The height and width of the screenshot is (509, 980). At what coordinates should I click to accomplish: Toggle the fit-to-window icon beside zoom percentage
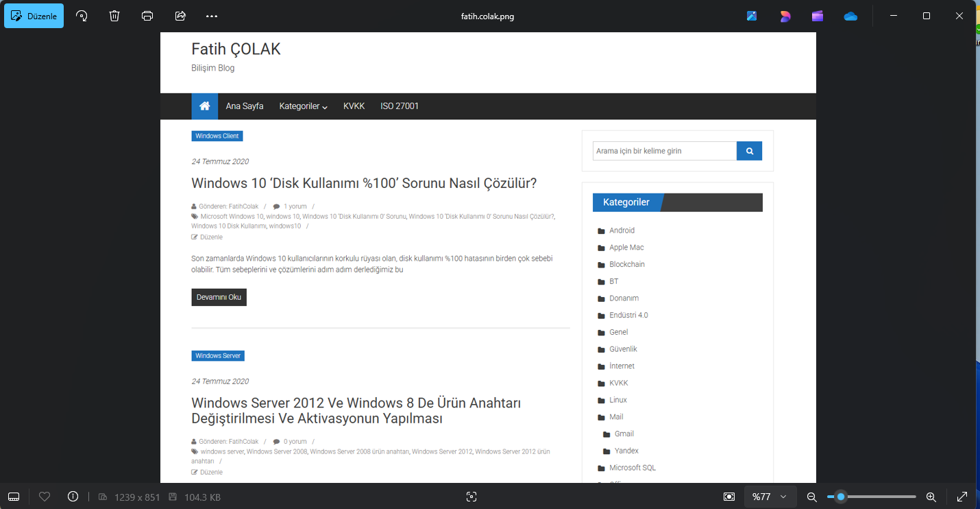[x=729, y=497]
